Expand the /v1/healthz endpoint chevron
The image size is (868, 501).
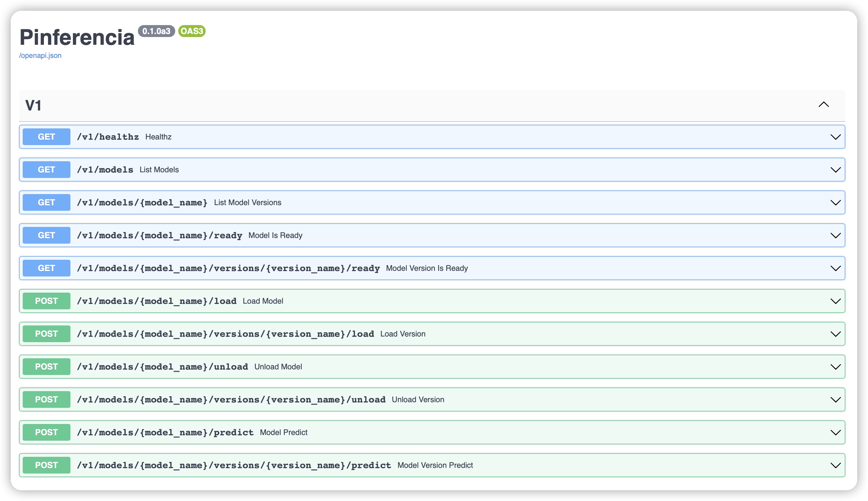[x=835, y=137]
